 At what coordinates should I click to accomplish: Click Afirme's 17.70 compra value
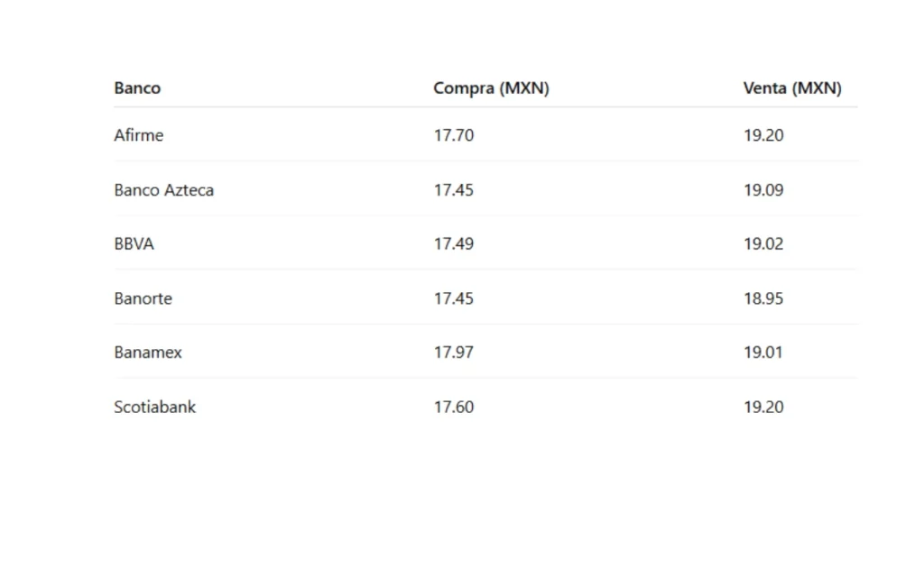(x=454, y=135)
